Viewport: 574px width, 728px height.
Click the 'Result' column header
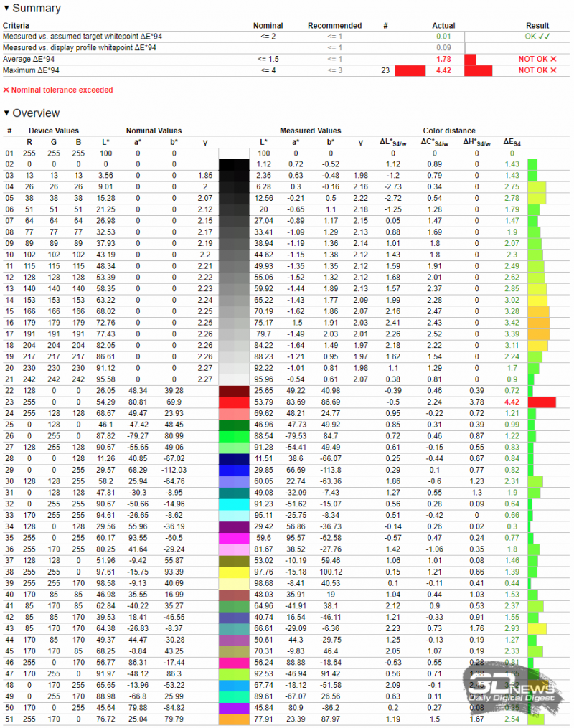point(537,26)
